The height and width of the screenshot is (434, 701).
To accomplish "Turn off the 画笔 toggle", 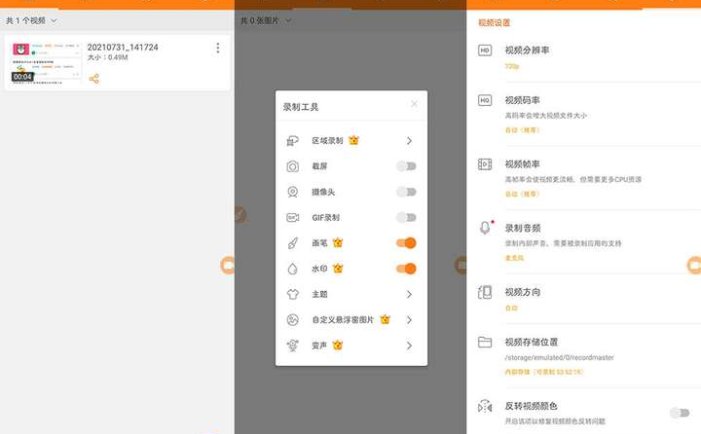I will 406,243.
